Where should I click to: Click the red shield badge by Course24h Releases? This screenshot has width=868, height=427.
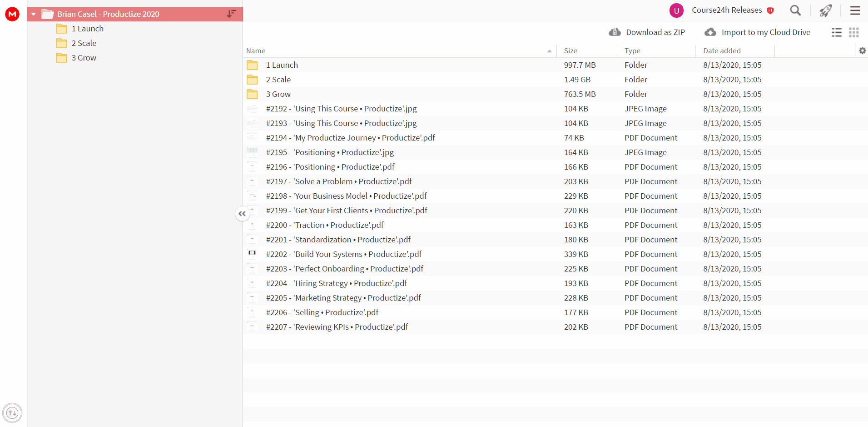pos(770,10)
